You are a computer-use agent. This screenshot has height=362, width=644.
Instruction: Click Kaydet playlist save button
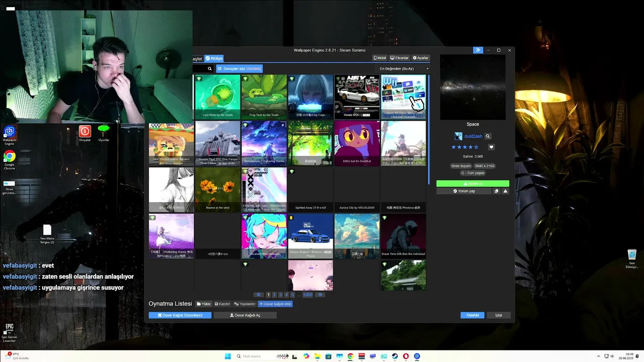coord(222,304)
